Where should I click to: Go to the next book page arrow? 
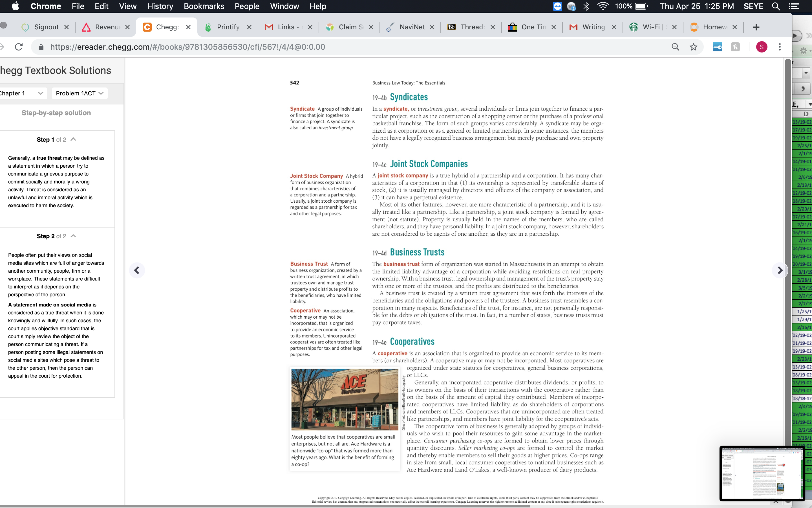click(780, 270)
